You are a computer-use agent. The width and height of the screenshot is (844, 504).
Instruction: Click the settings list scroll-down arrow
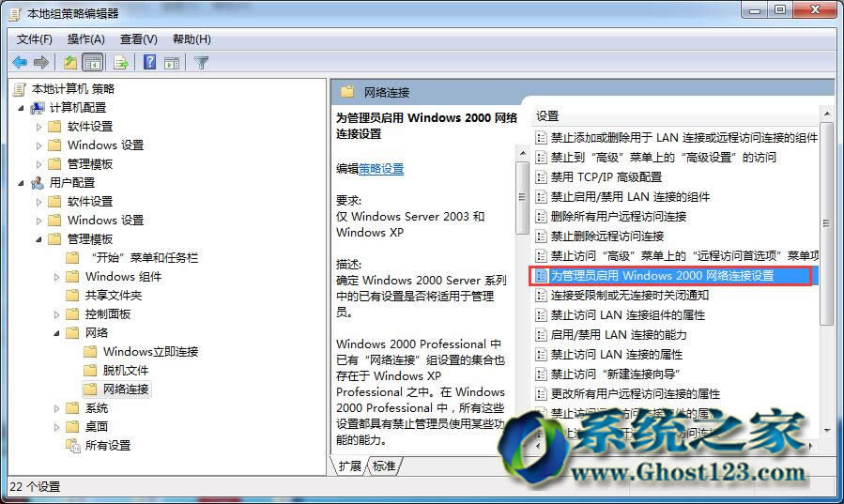pos(826,430)
